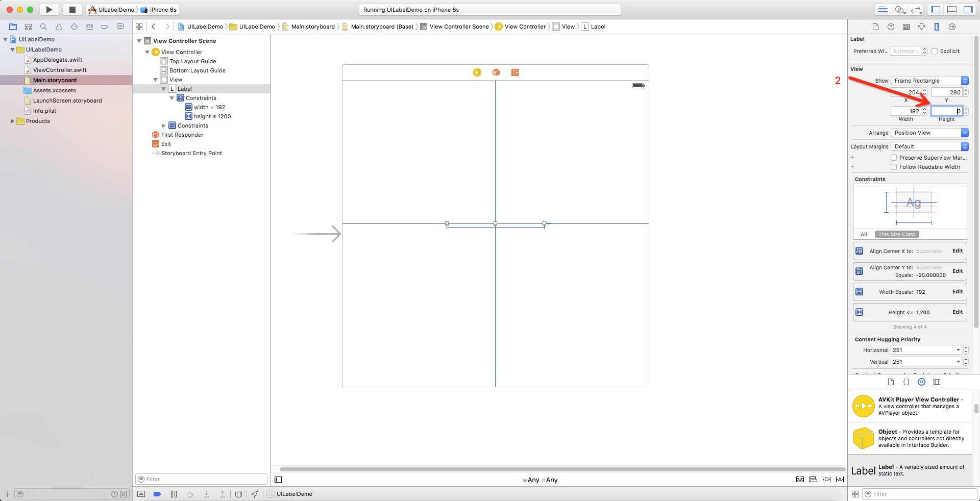This screenshot has height=501, width=980.
Task: Expand the Products folder
Action: click(12, 121)
